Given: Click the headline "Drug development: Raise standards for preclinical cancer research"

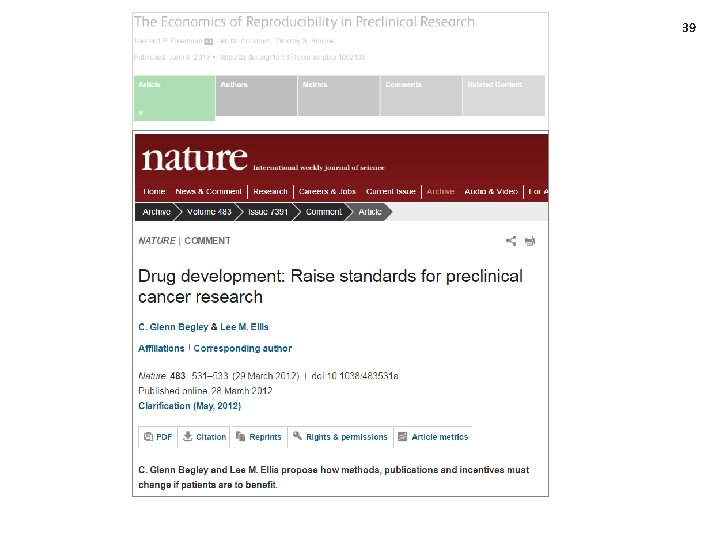Looking at the screenshot, I should tap(331, 287).
